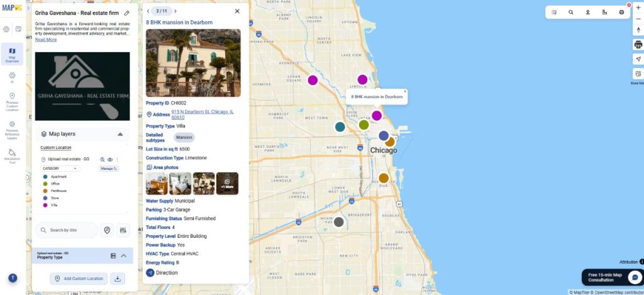Screen dimensions: 644x295
Task: Click the magenta Villa marker near Logan Square
Action: [313, 80]
